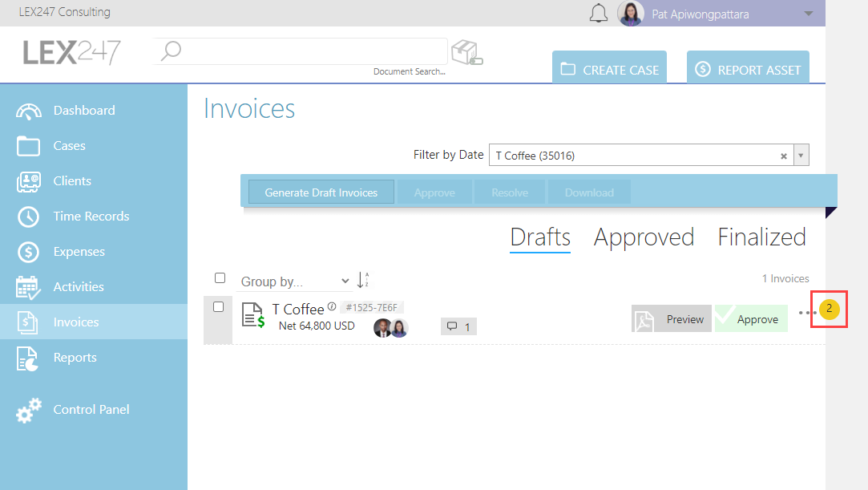Click the invoice team member avatars
Screen dimensions: 868x490
(391, 328)
